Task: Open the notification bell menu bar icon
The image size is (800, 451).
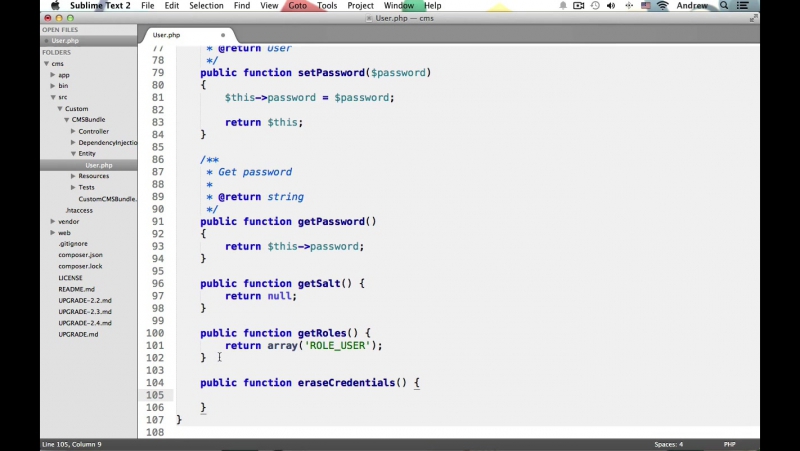Action: 563,6
